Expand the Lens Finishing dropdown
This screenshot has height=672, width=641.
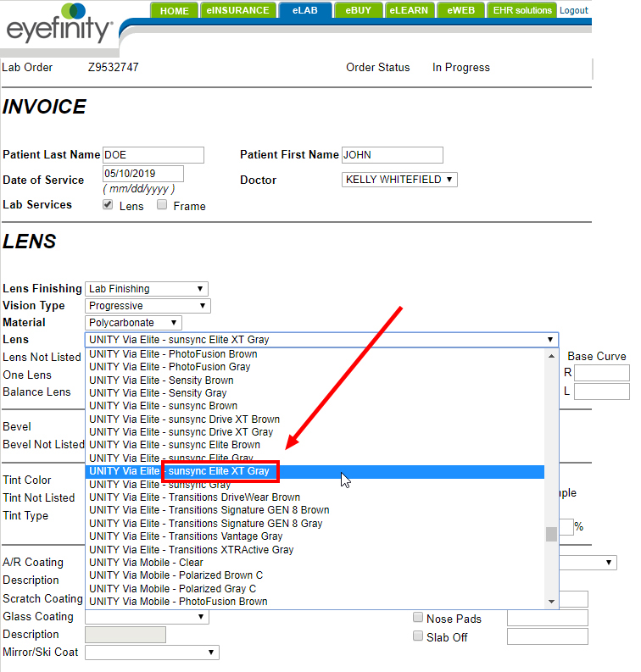[147, 289]
